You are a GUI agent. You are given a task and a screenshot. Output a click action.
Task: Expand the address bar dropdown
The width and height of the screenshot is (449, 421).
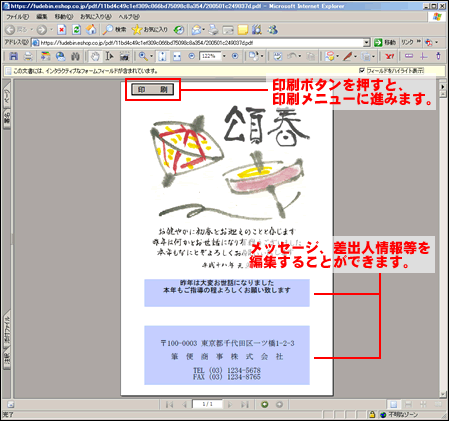click(366, 43)
